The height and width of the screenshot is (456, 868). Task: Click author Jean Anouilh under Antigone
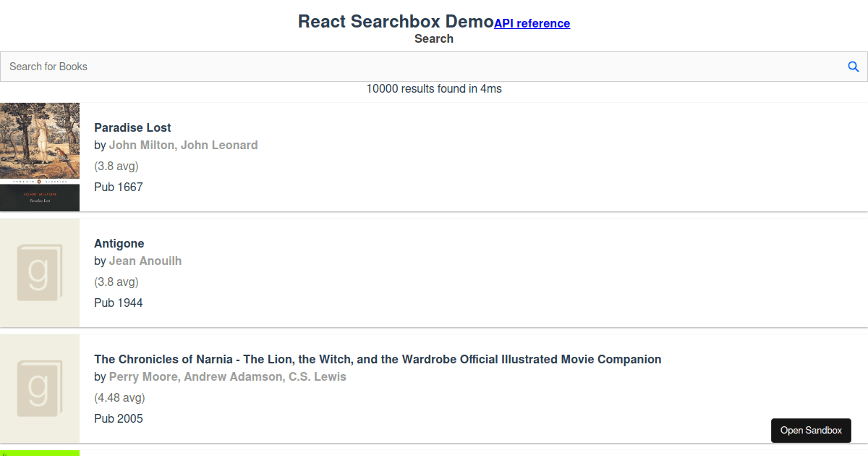tap(145, 261)
